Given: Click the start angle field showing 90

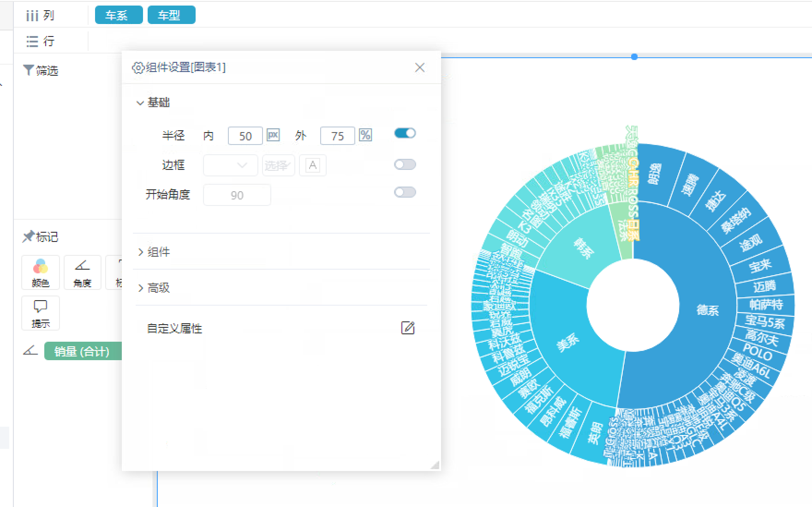Looking at the screenshot, I should click(237, 195).
